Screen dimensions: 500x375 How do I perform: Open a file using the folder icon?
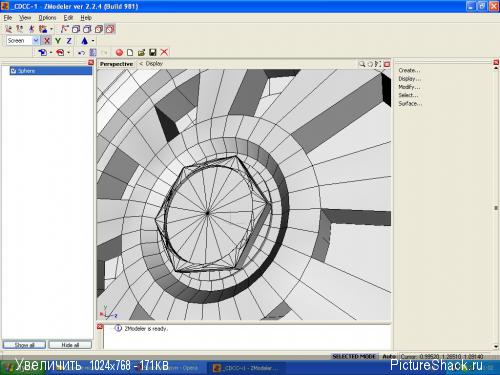pyautogui.click(x=141, y=52)
